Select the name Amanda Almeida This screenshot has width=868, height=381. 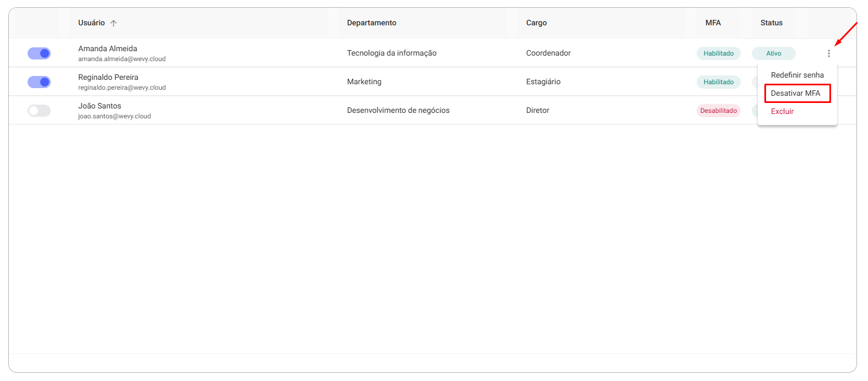pyautogui.click(x=107, y=48)
